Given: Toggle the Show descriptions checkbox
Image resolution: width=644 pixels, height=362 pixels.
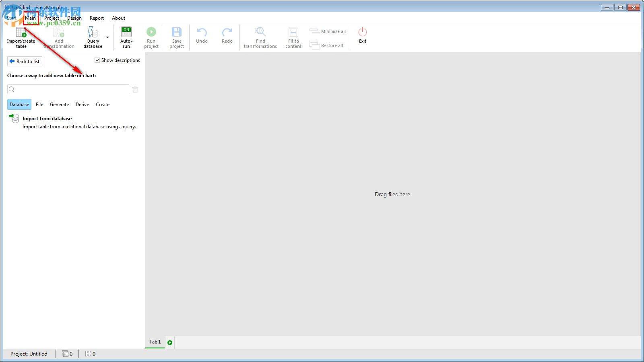Looking at the screenshot, I should click(x=97, y=60).
